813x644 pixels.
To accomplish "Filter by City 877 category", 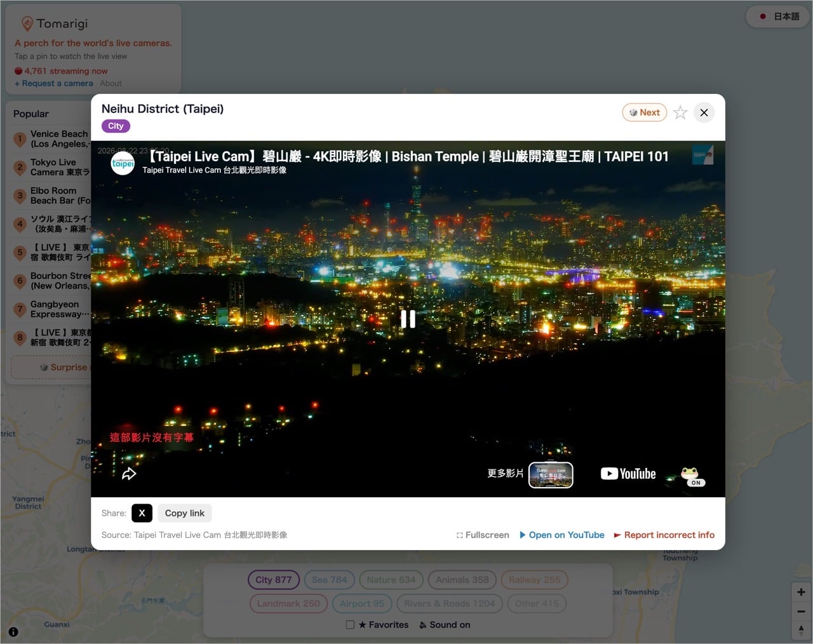I will (x=274, y=580).
